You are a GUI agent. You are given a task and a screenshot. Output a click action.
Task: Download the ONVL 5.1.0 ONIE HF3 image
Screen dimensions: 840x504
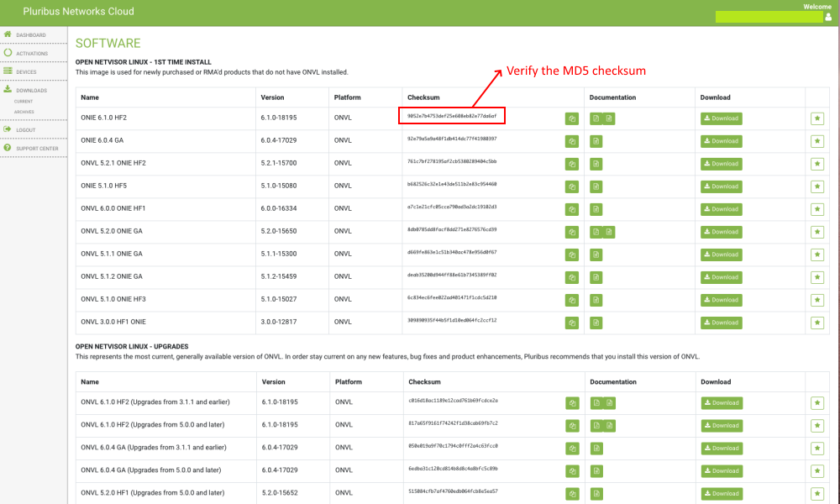(721, 301)
